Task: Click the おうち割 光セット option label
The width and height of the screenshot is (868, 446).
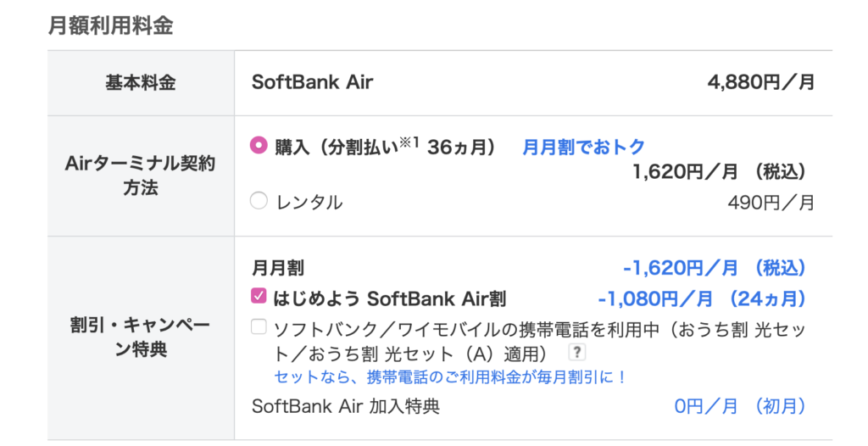Action: click(540, 342)
